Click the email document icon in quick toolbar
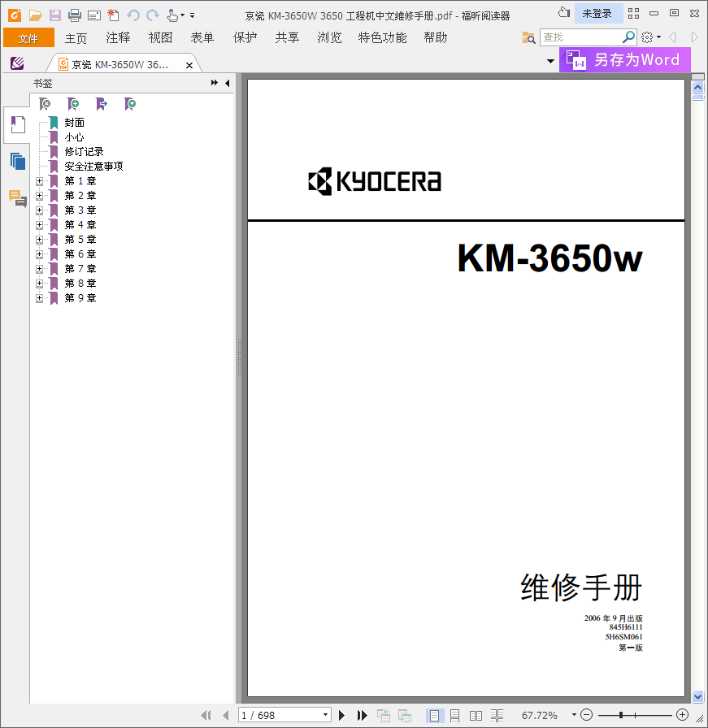Viewport: 708px width, 728px height. (x=94, y=15)
